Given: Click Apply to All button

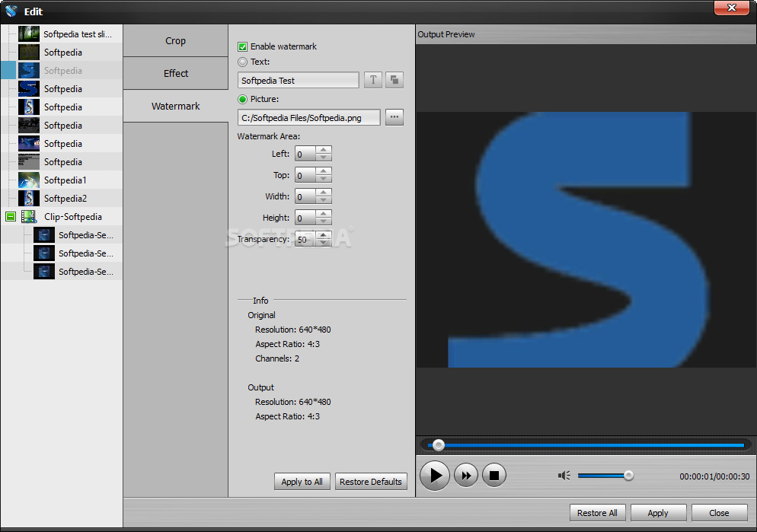Looking at the screenshot, I should tap(302, 482).
